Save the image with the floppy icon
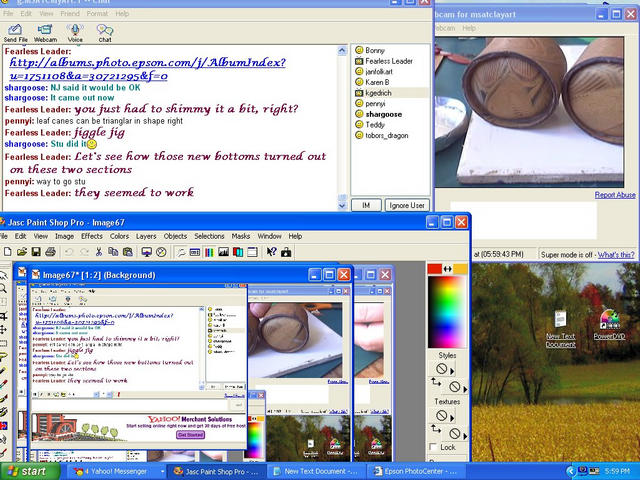The width and height of the screenshot is (640, 480). pos(36,252)
